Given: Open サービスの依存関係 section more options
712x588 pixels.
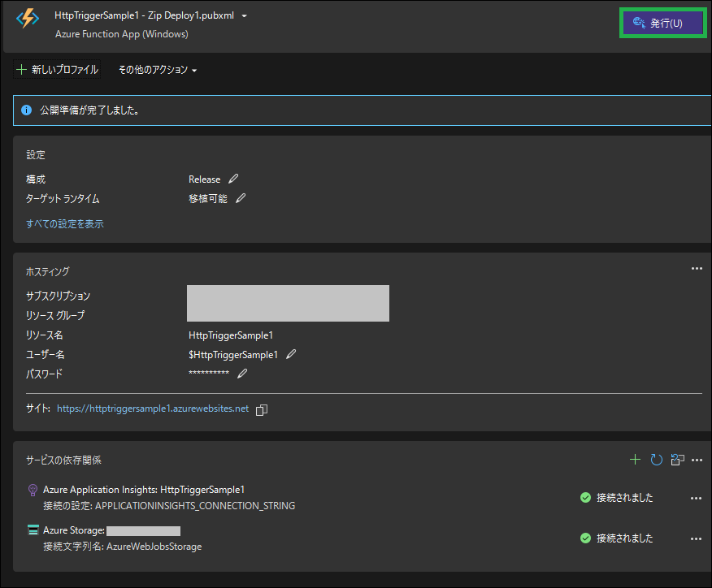Looking at the screenshot, I should (x=697, y=460).
